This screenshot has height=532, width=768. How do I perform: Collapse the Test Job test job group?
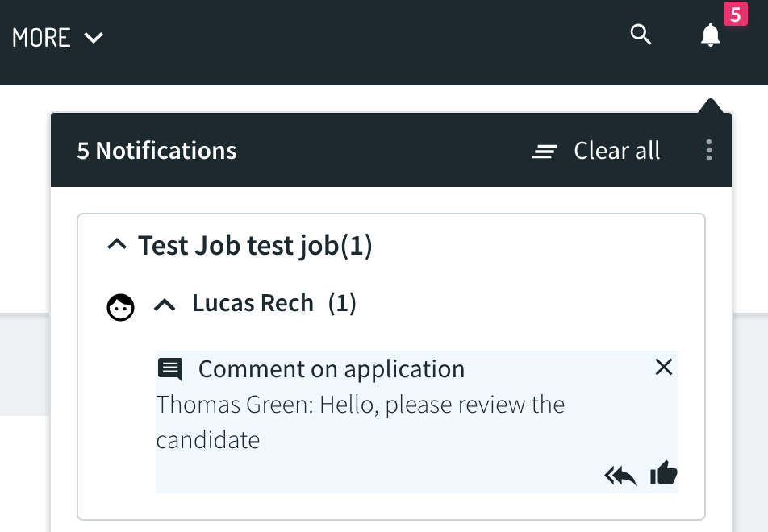tap(117, 243)
